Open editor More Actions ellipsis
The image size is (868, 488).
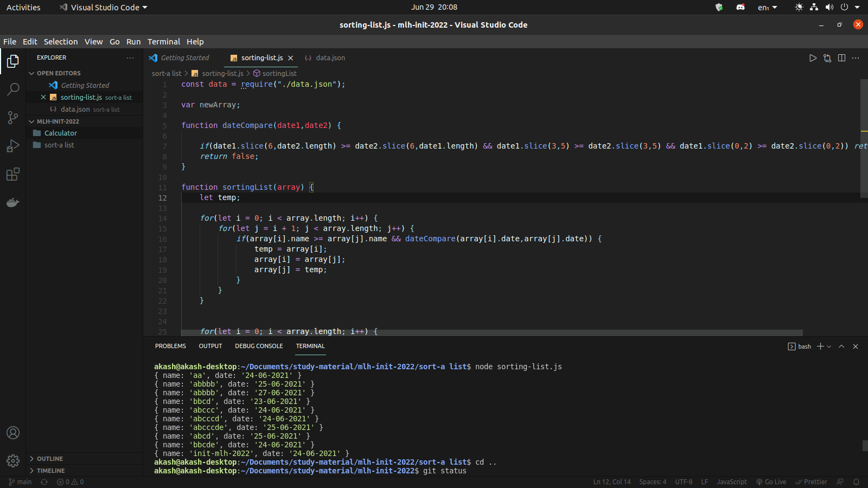pyautogui.click(x=856, y=58)
